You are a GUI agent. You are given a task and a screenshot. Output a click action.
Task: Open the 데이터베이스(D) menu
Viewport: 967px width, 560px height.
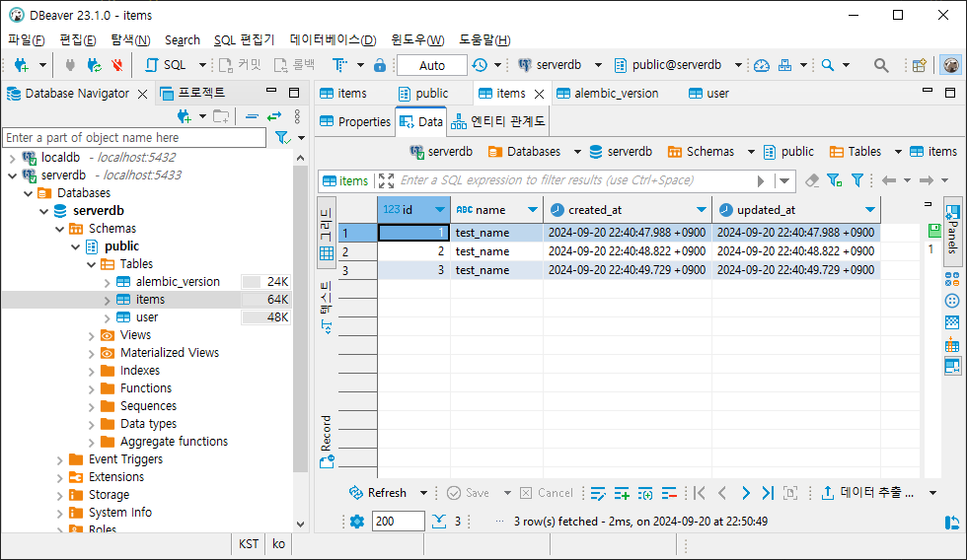pyautogui.click(x=334, y=40)
